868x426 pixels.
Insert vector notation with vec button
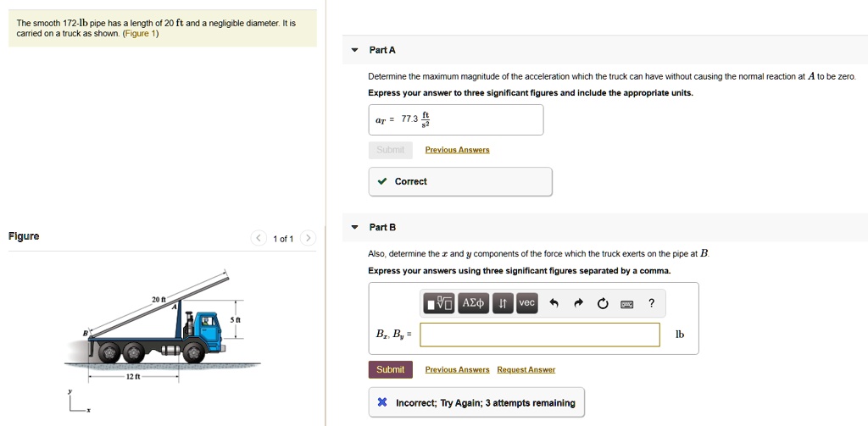[526, 303]
